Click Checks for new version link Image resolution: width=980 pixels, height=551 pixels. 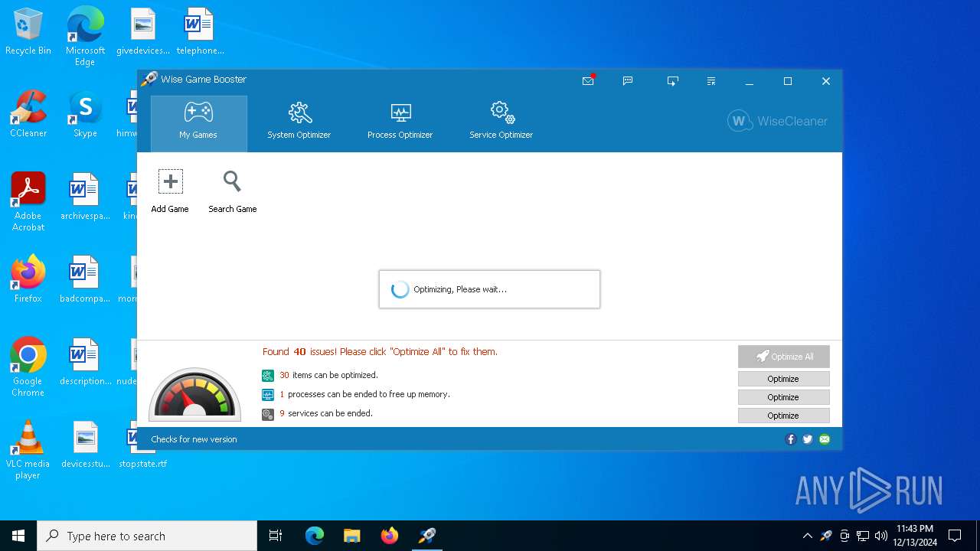[194, 439]
